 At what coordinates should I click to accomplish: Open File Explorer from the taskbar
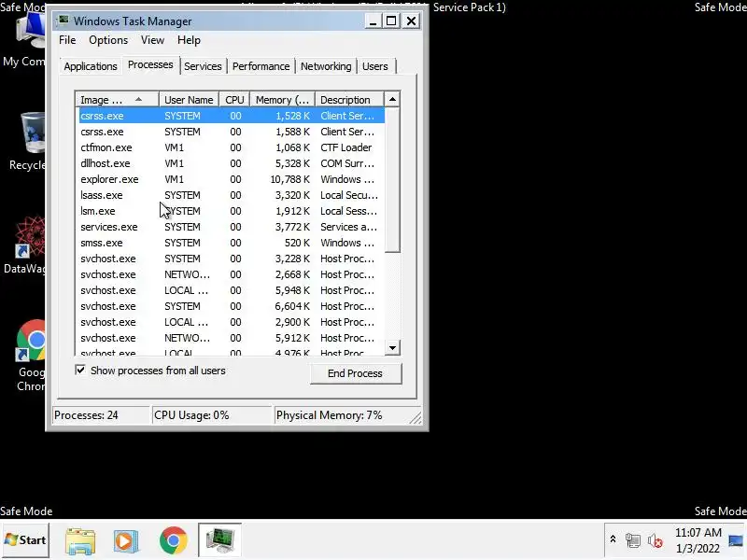coord(80,540)
